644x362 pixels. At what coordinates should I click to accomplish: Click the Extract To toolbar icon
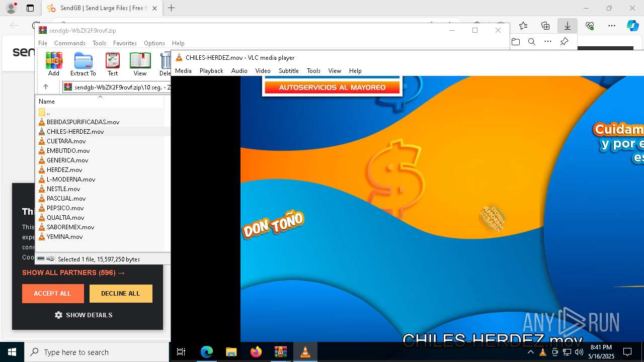click(83, 64)
